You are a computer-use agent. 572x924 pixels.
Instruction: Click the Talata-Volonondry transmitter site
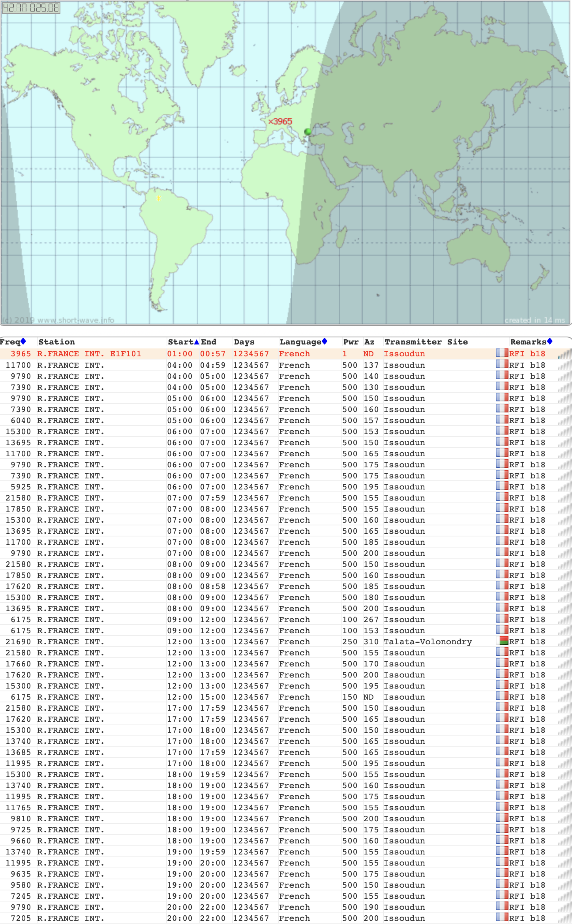428,642
